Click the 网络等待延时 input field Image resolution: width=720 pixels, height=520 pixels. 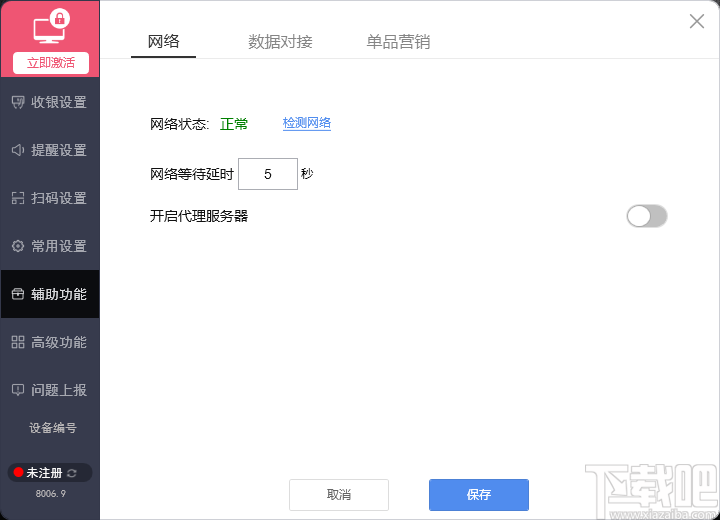click(268, 174)
